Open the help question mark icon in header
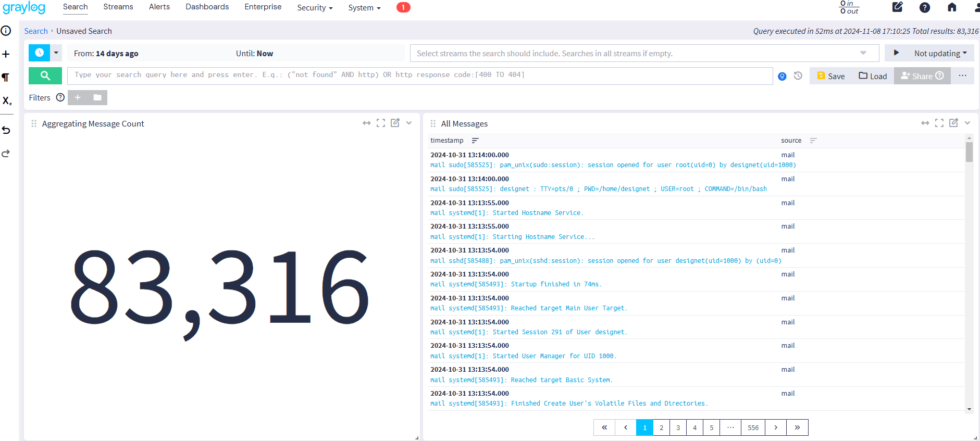Viewport: 980px width, 441px height. (x=924, y=7)
